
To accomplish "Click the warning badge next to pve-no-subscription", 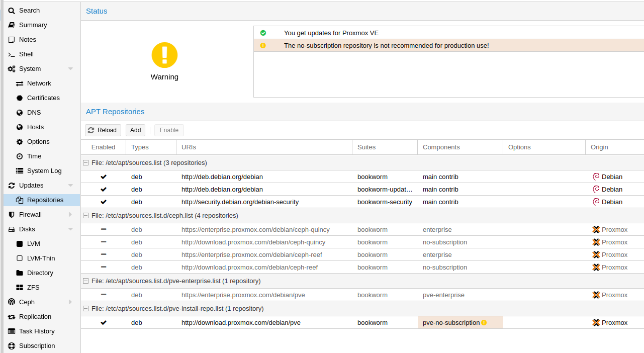I will pyautogui.click(x=484, y=322).
